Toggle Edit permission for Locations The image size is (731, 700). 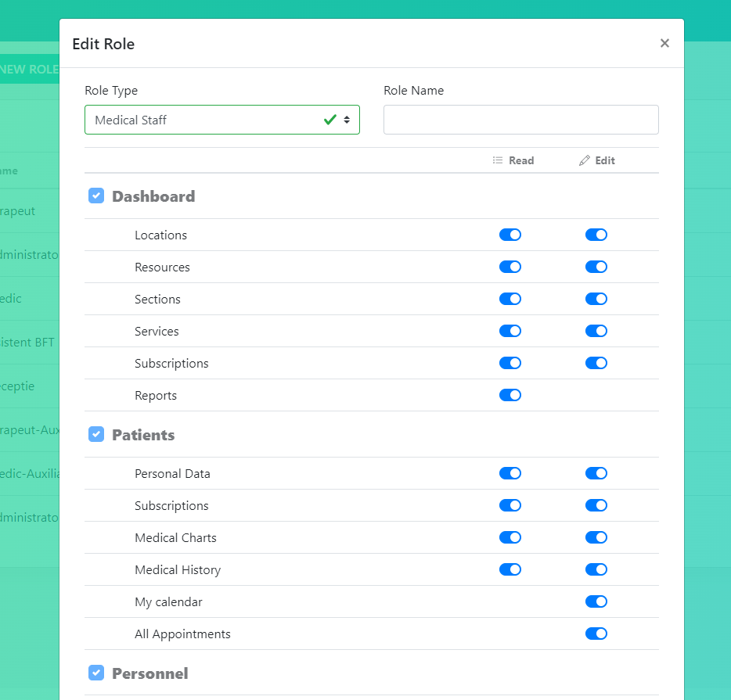tap(596, 235)
